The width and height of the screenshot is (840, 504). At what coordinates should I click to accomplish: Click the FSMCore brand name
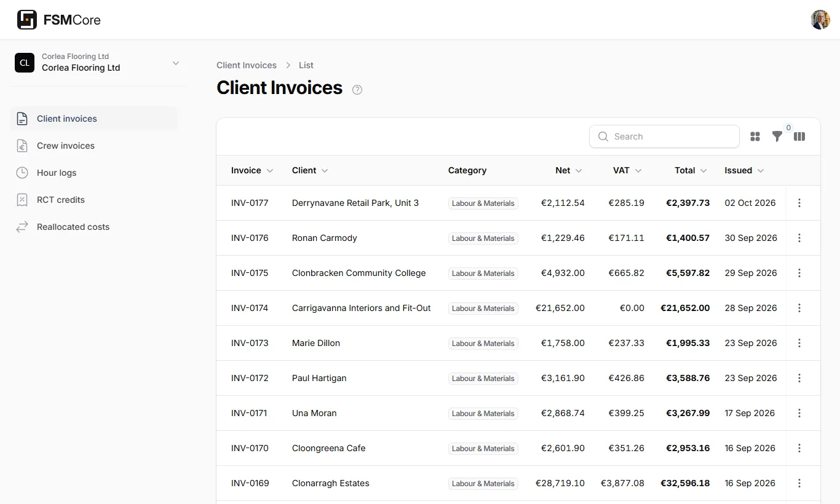click(72, 20)
